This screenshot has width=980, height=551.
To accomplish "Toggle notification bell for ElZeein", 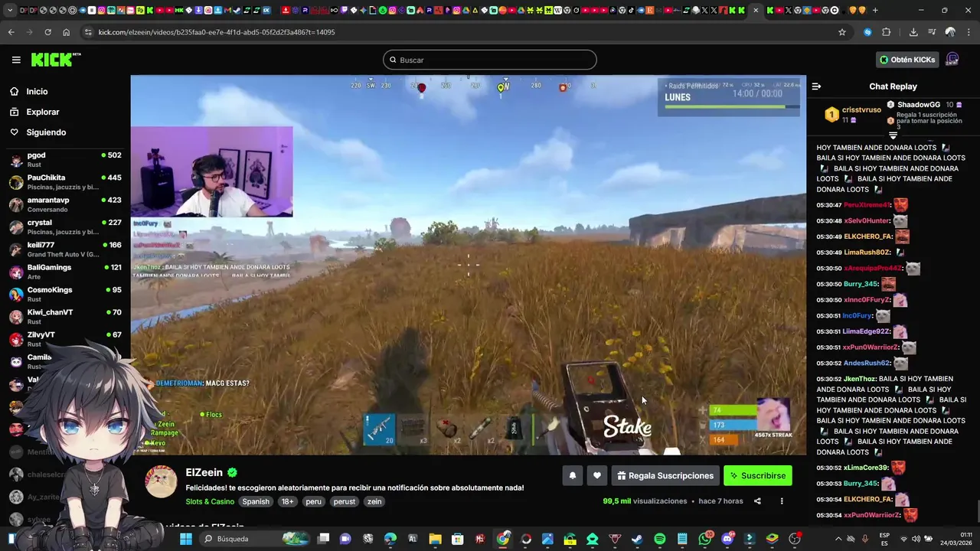I will [x=572, y=475].
